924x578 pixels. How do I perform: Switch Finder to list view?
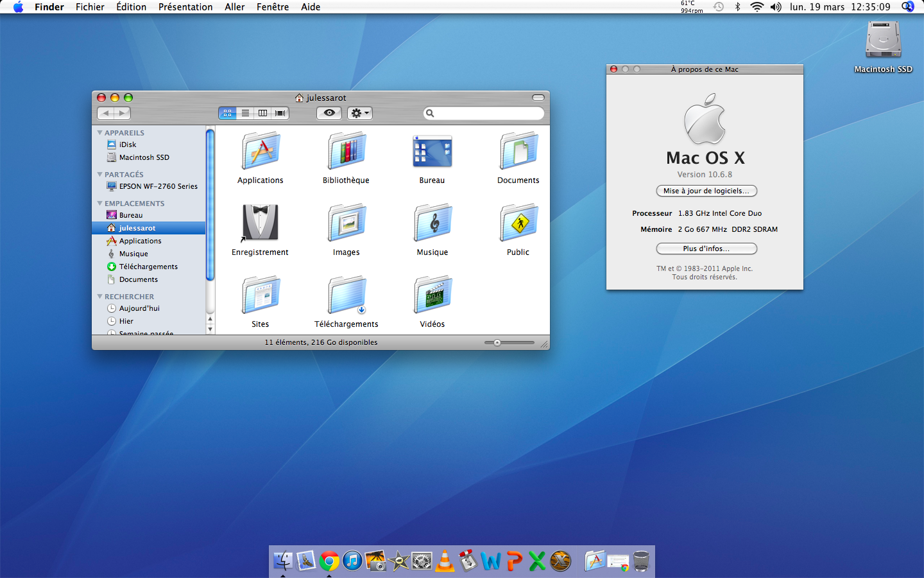pos(245,113)
